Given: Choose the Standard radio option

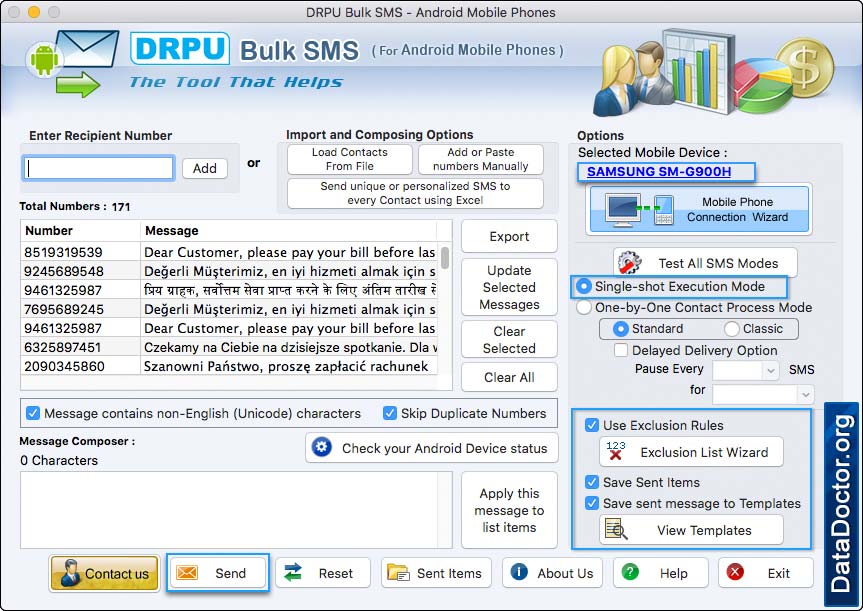Looking at the screenshot, I should pyautogui.click(x=620, y=329).
